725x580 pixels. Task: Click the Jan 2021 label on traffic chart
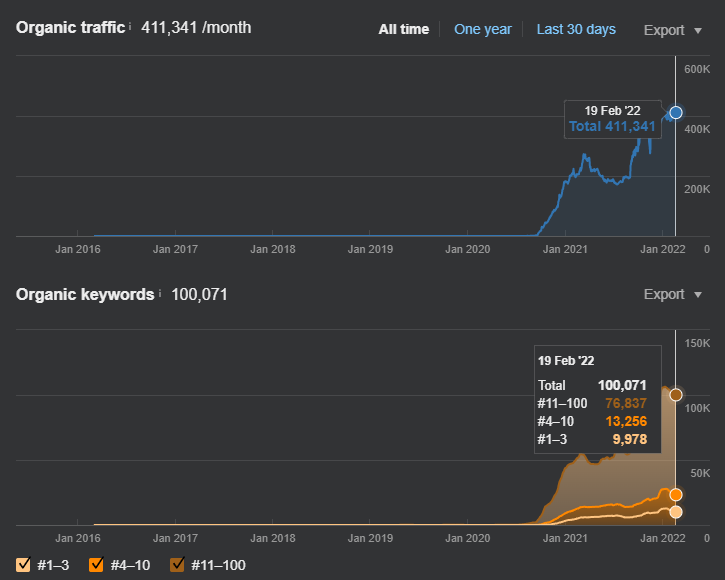(565, 249)
